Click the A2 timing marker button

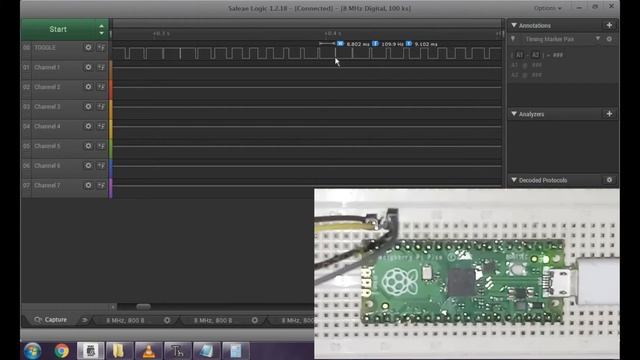pos(535,55)
